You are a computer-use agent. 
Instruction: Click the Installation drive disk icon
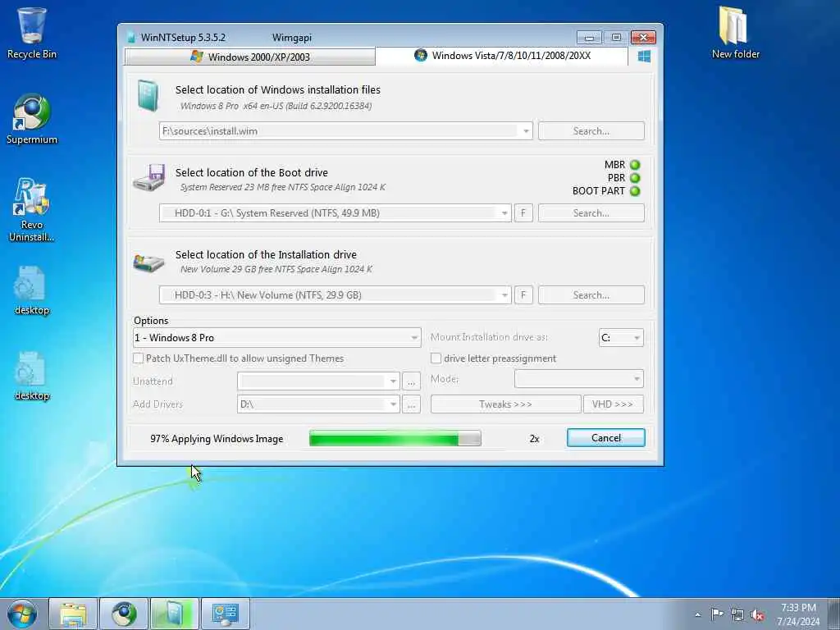[148, 262]
